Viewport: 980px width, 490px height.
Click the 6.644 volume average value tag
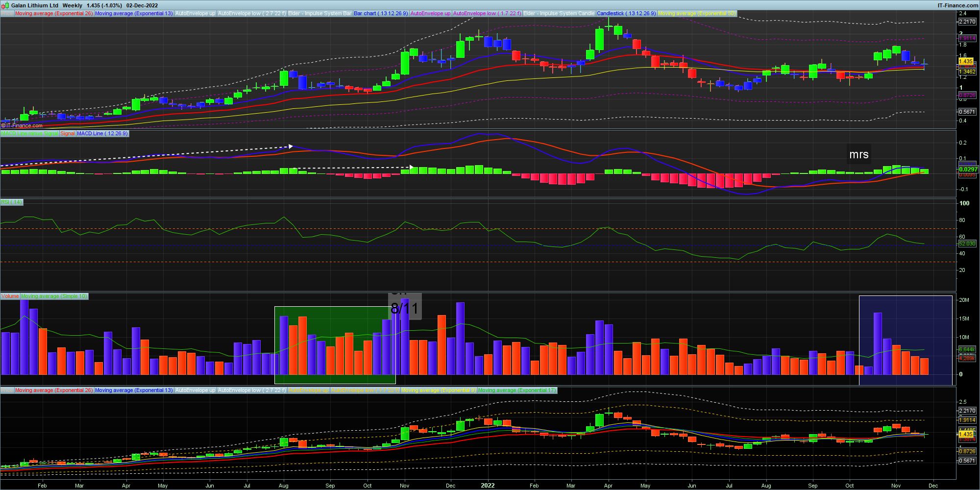tap(967, 349)
